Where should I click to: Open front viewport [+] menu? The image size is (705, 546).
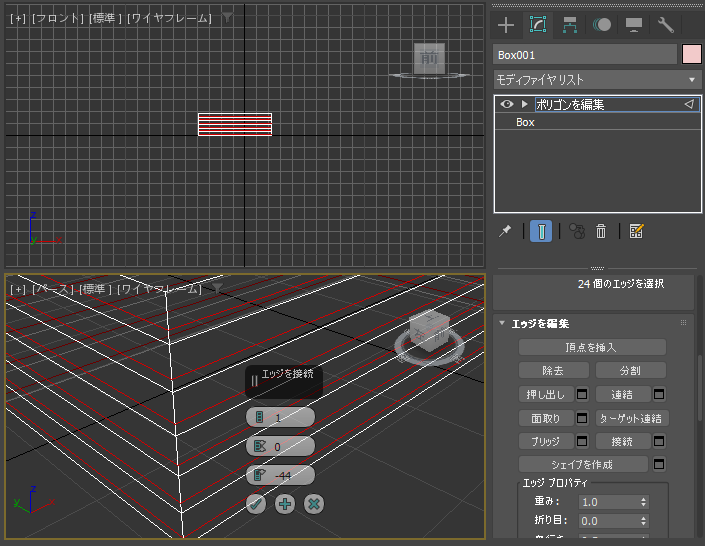18,18
